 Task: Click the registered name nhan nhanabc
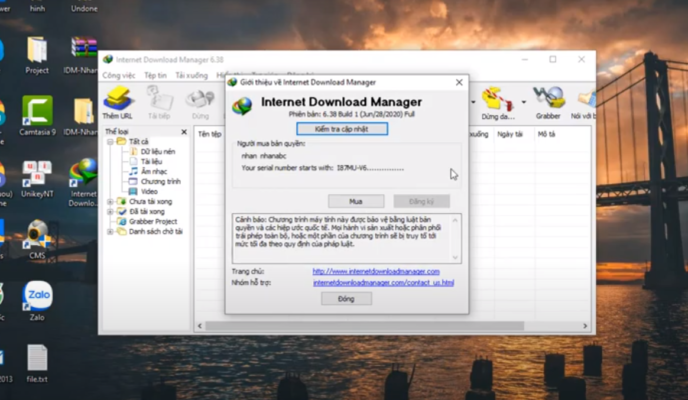coord(264,156)
